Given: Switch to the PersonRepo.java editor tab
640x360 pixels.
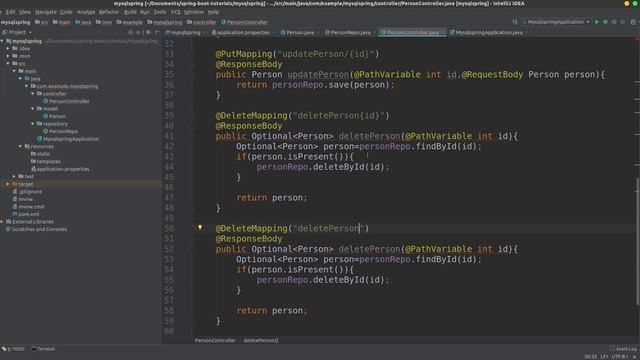Looking at the screenshot, I should coord(350,32).
